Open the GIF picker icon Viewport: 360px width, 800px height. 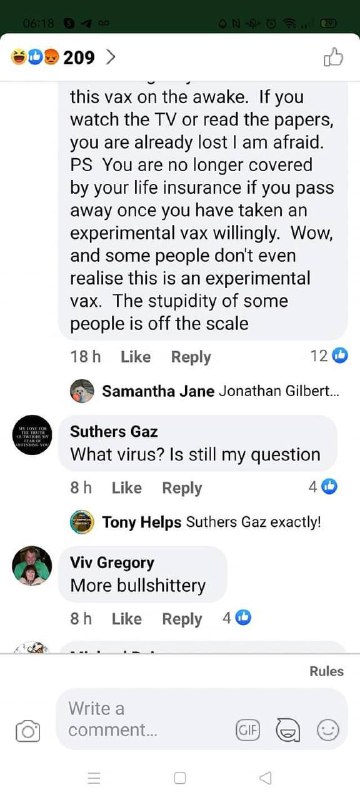tap(248, 731)
